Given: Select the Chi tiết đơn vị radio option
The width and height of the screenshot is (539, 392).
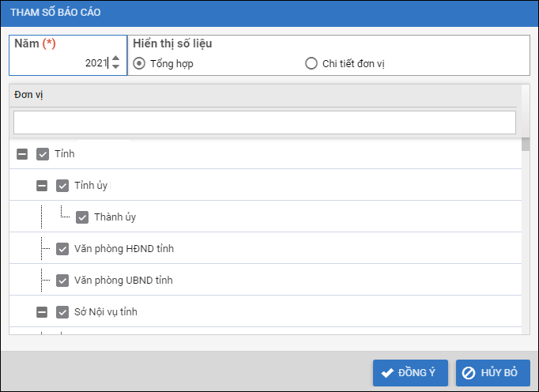Looking at the screenshot, I should 311,64.
